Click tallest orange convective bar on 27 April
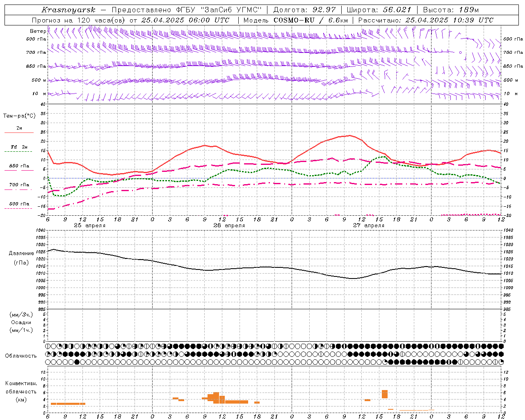525x420 pixels. click(x=385, y=394)
